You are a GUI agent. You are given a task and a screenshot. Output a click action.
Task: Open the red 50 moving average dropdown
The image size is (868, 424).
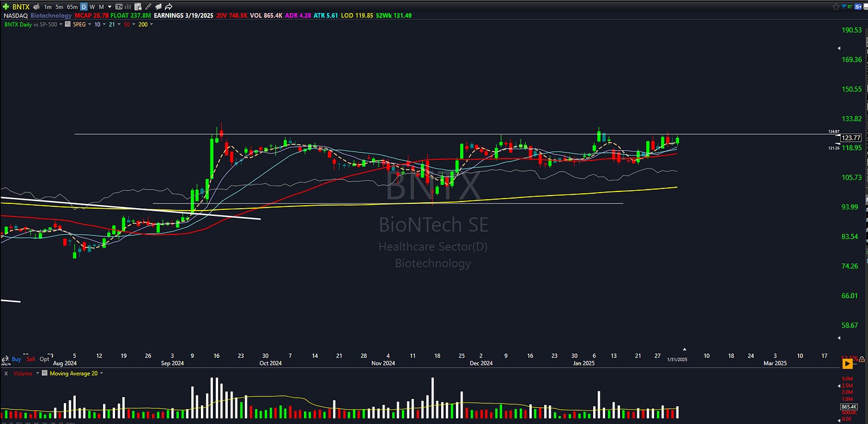point(134,24)
